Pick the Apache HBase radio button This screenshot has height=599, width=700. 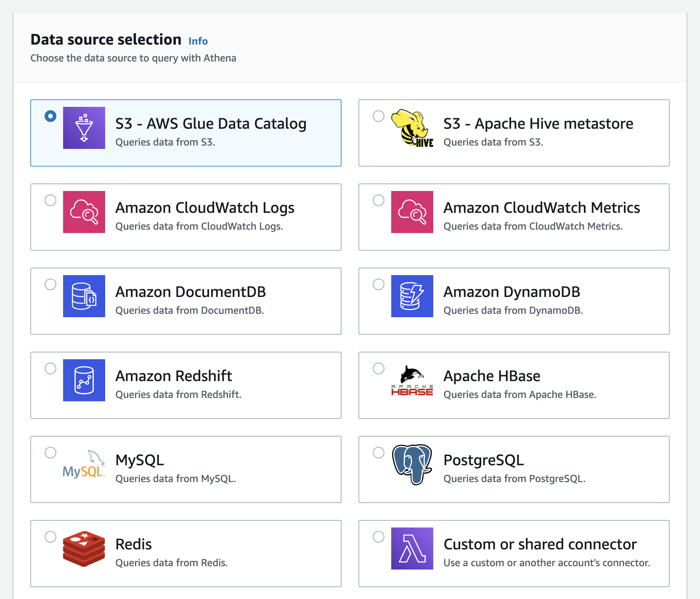pyautogui.click(x=379, y=368)
